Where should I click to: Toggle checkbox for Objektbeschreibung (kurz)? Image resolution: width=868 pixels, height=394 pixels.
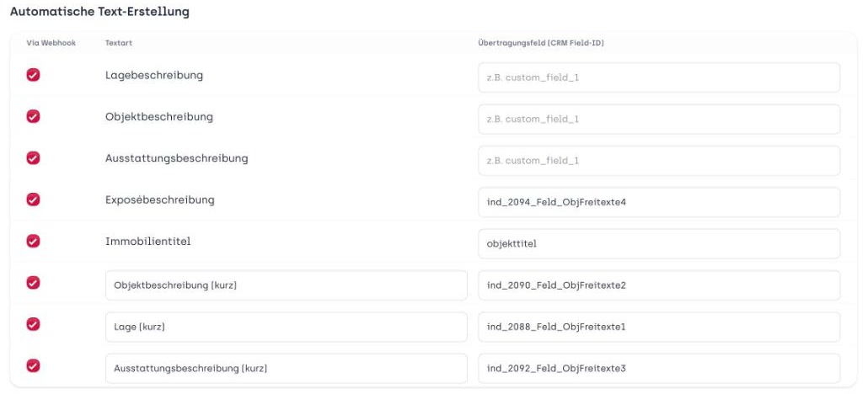pyautogui.click(x=33, y=282)
